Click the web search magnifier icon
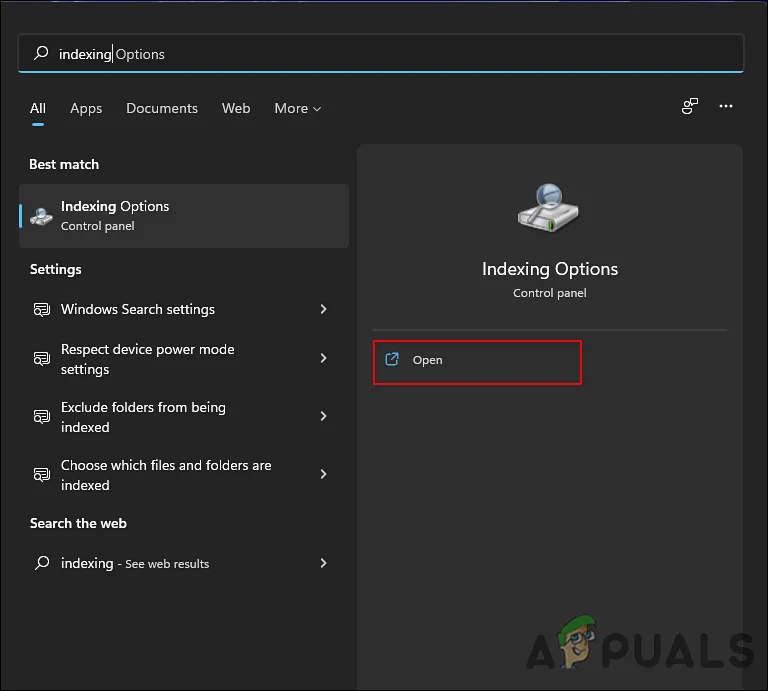Viewport: 768px width, 691px height. click(x=42, y=563)
